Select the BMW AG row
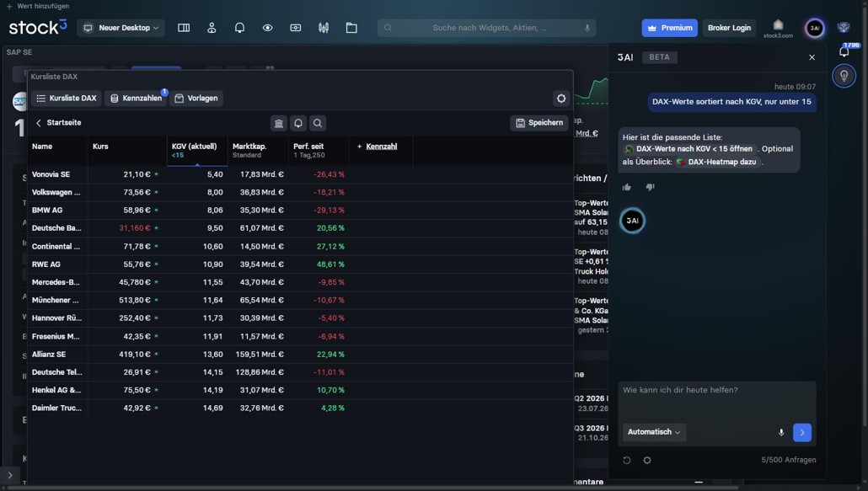Screen dimensions: 868x491 click(300, 210)
